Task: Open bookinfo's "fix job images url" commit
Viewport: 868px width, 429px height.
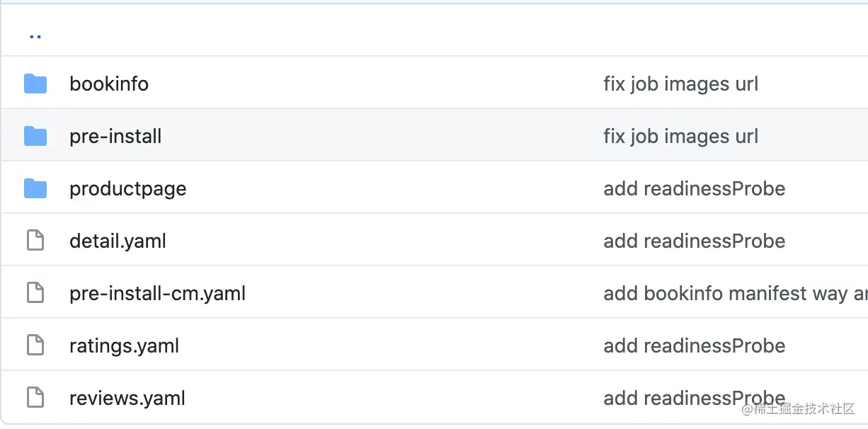Action: point(680,84)
